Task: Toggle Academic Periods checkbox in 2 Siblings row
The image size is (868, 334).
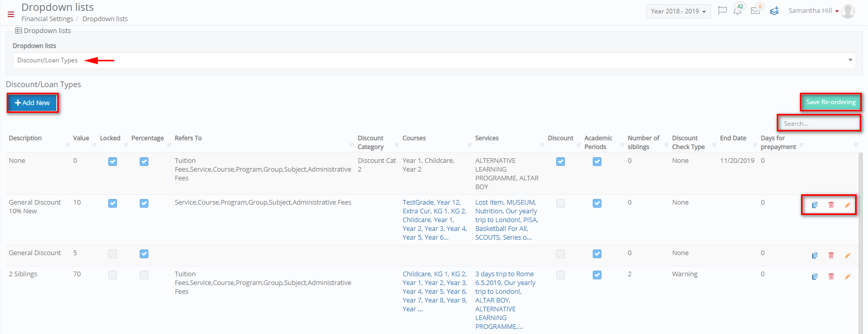Action: coord(597,275)
